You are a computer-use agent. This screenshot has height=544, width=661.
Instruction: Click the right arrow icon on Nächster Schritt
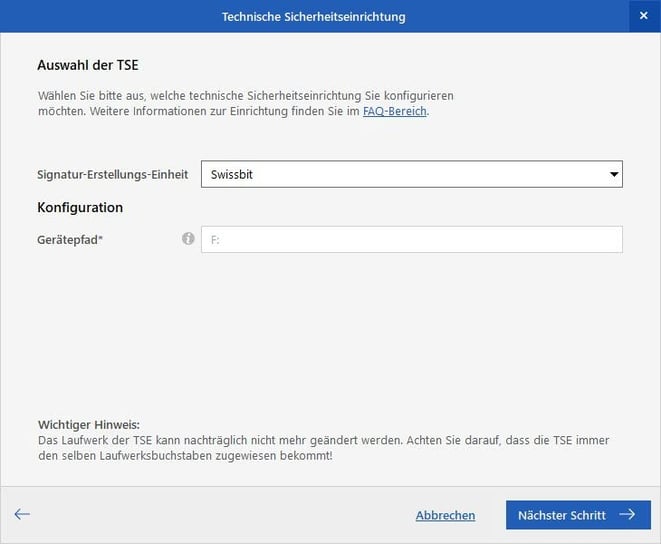[627, 515]
